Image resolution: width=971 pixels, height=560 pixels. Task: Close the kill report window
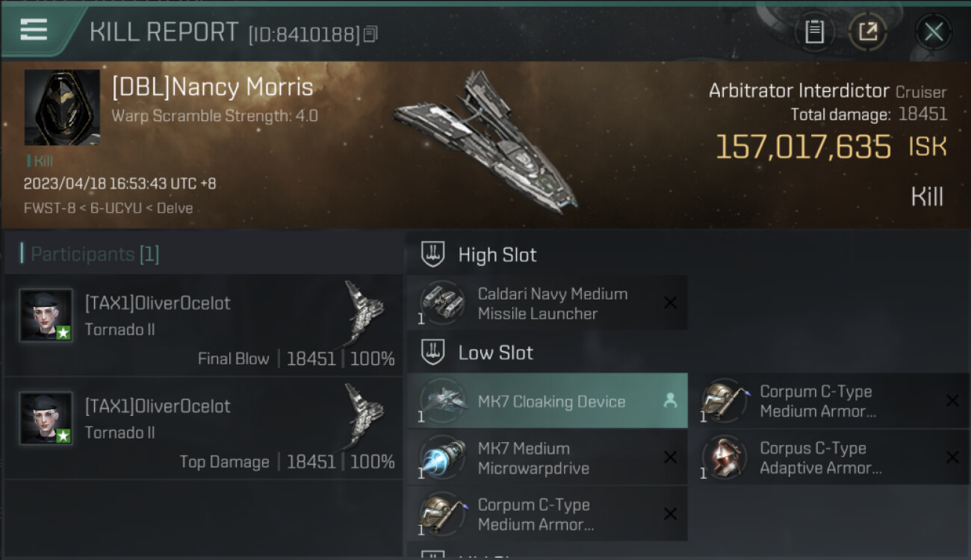pos(933,31)
